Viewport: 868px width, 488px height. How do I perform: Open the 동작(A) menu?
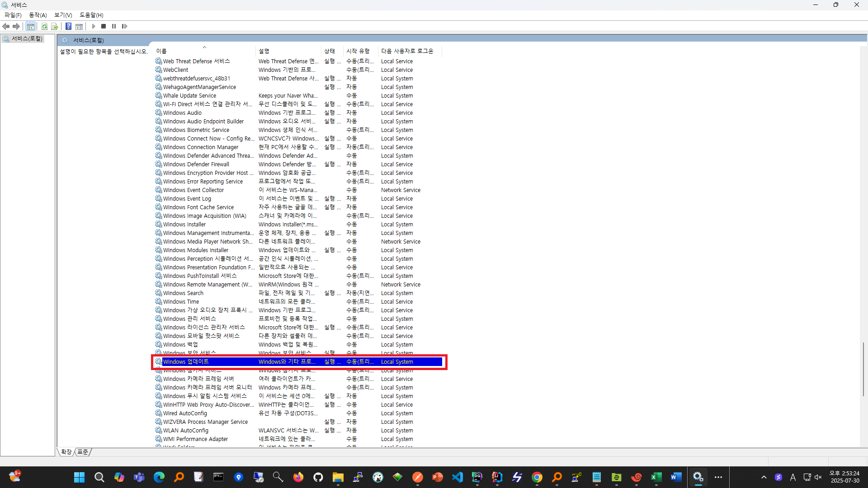[38, 15]
